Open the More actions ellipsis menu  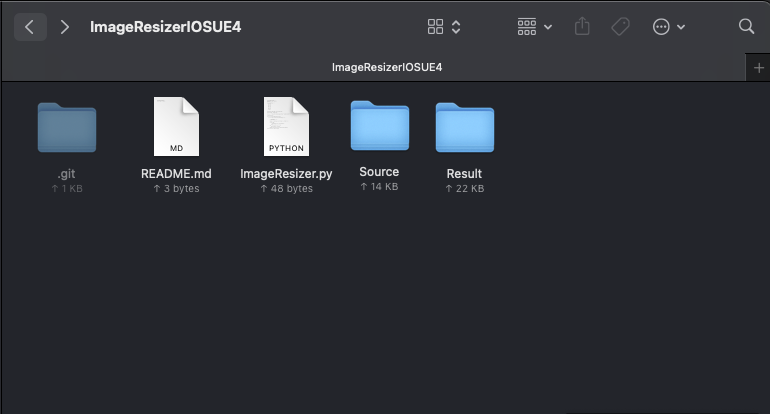[661, 27]
